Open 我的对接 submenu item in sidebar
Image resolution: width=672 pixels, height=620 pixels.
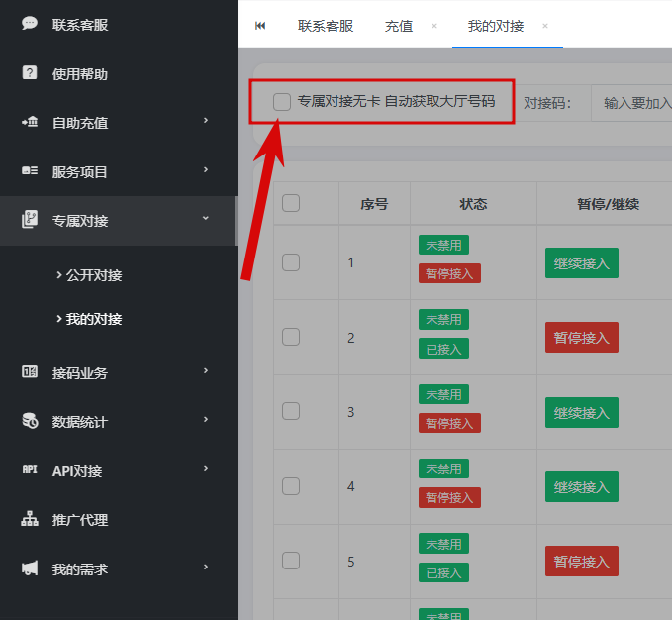[x=94, y=319]
